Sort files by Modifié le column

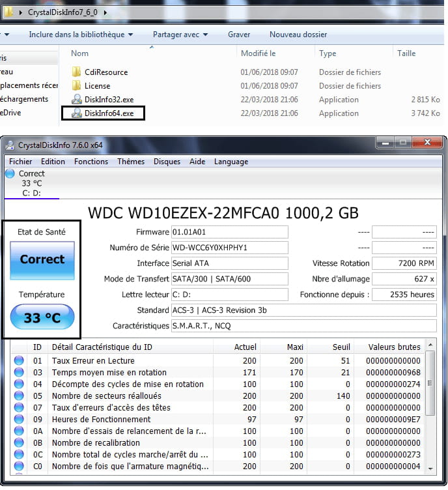coord(258,53)
